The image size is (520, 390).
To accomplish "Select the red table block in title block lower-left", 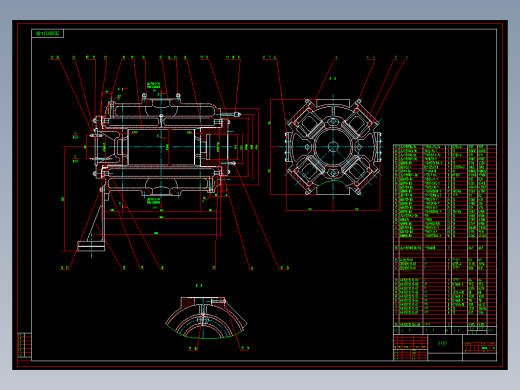I will click(x=410, y=348).
